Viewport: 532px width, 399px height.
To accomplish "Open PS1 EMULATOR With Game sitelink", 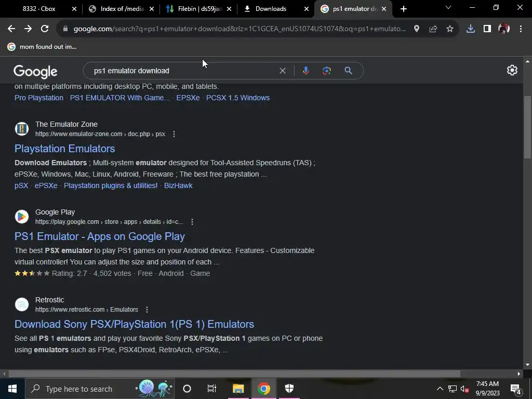I will pyautogui.click(x=120, y=98).
